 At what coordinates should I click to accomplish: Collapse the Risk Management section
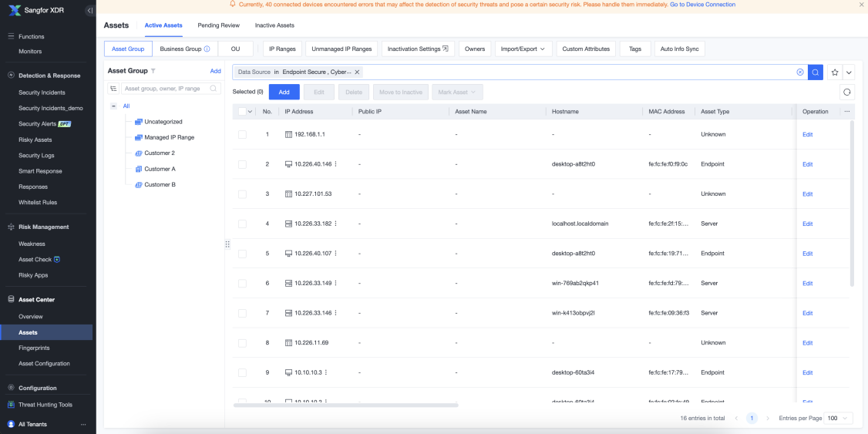[44, 227]
